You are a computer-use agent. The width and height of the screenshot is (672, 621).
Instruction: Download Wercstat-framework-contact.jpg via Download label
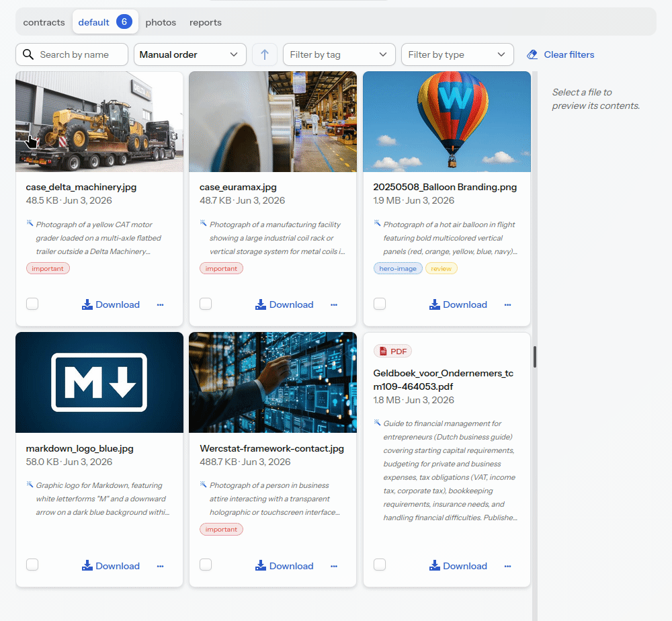coord(292,566)
